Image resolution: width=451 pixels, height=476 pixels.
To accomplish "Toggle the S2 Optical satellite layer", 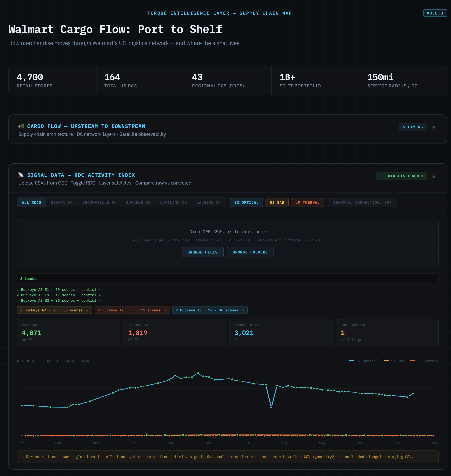I will 246,202.
